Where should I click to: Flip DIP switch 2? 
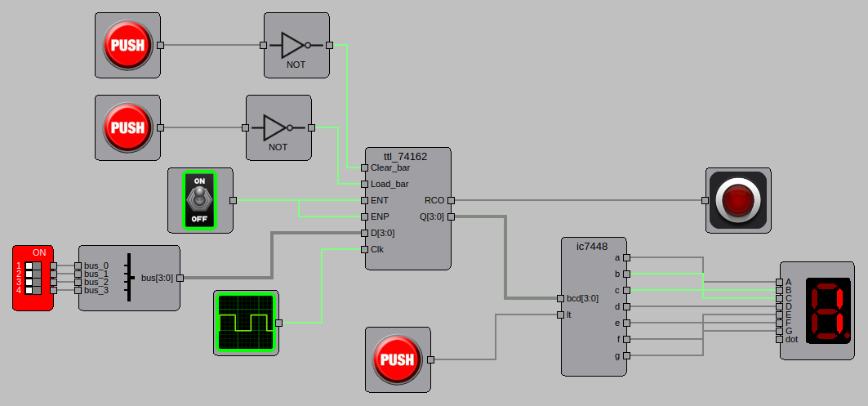tap(33, 274)
